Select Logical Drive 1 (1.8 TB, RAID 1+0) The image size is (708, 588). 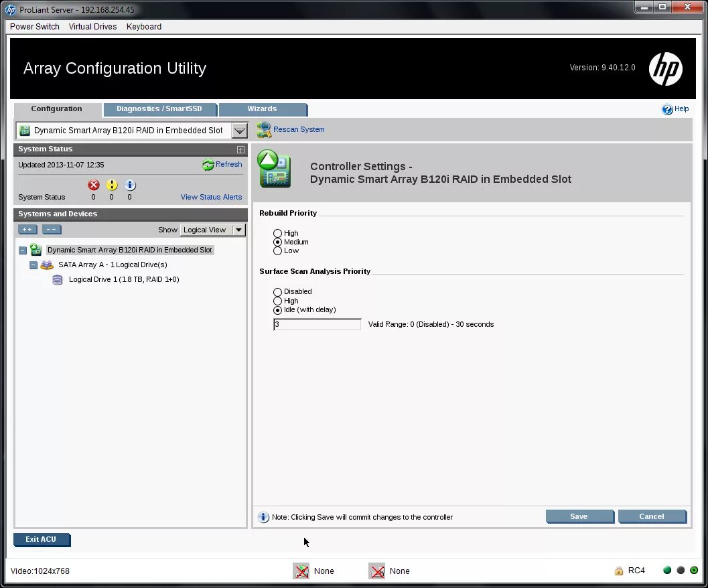point(124,279)
